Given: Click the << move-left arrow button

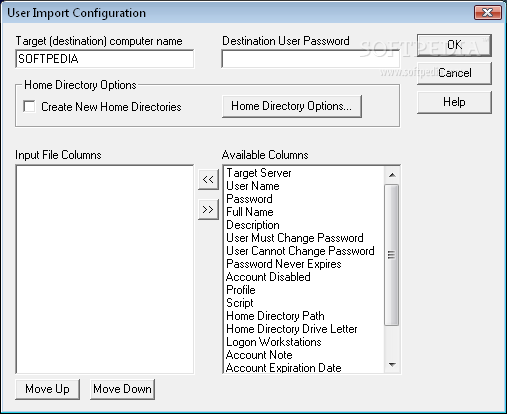Looking at the screenshot, I should 208,179.
